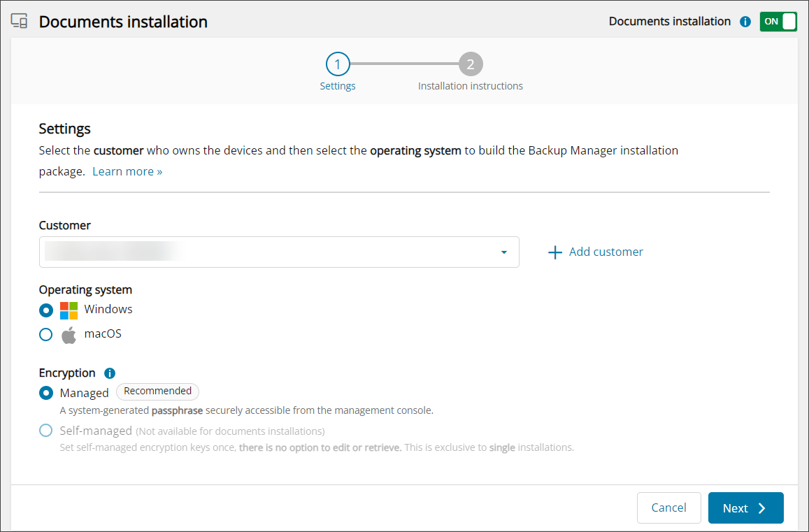Go to step 2 Installation instructions
809x532 pixels.
coord(471,65)
